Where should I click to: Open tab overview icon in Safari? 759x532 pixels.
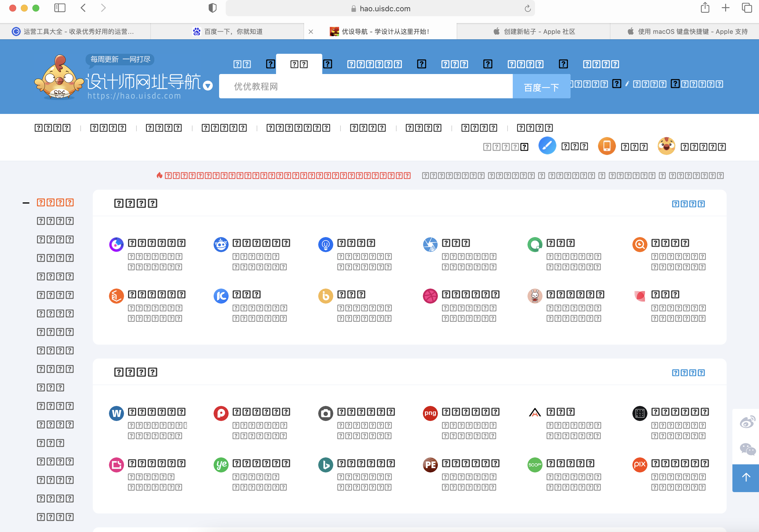point(747,8)
